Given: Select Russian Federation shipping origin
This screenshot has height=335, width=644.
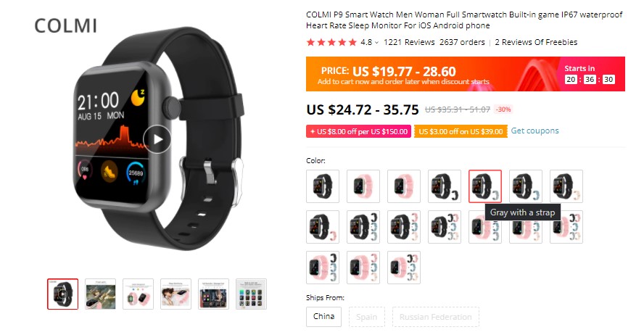Looking at the screenshot, I should tap(435, 317).
